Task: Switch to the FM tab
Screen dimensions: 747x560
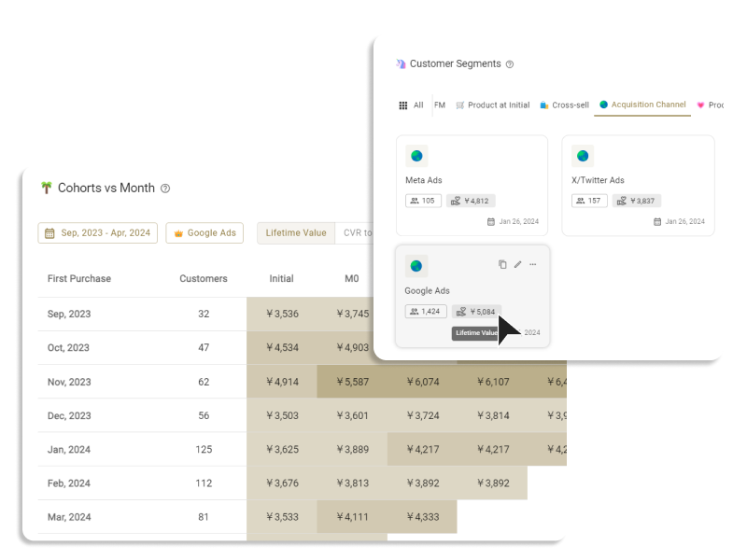Action: (x=440, y=105)
